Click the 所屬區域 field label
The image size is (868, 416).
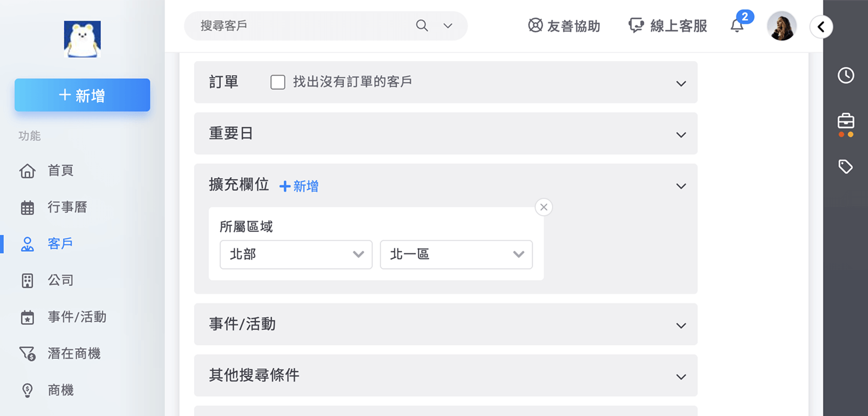[246, 227]
